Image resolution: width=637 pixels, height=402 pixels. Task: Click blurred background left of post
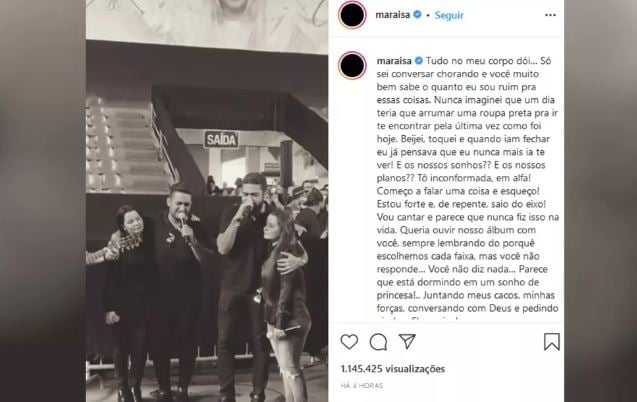(x=43, y=201)
